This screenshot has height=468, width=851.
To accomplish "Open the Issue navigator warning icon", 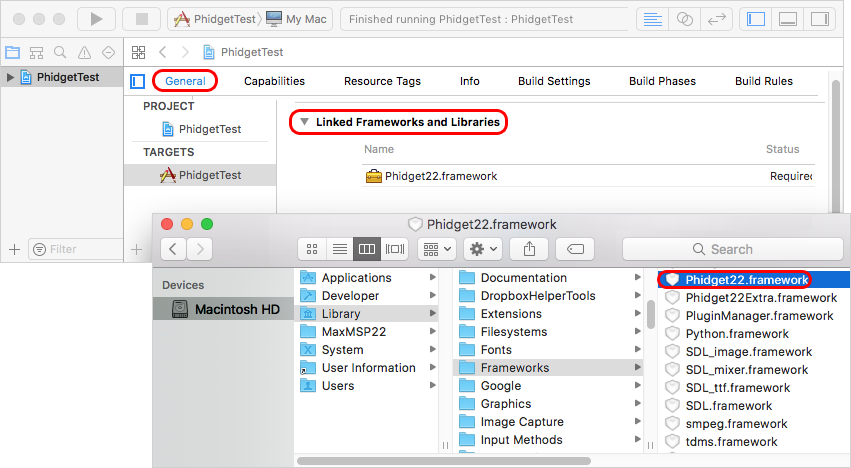I will click(x=83, y=52).
